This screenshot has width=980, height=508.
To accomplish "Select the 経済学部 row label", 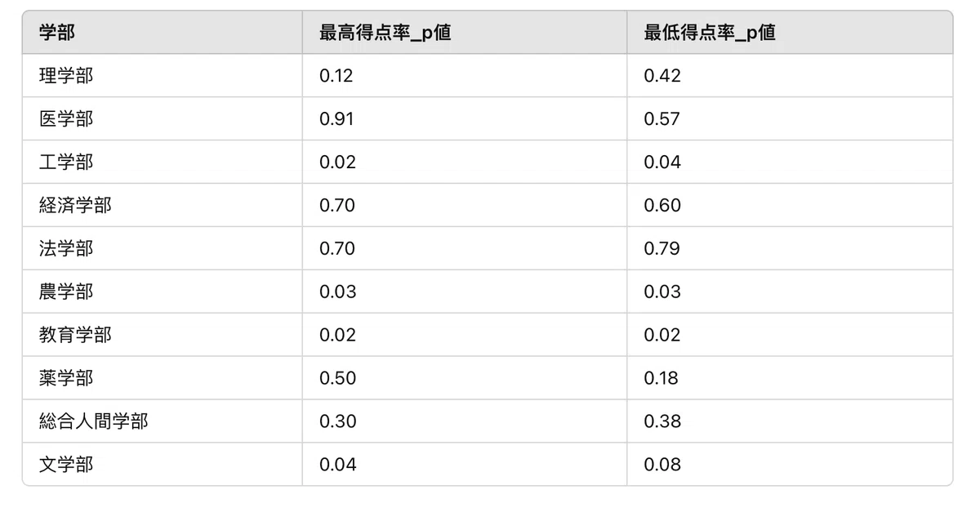I will [75, 206].
